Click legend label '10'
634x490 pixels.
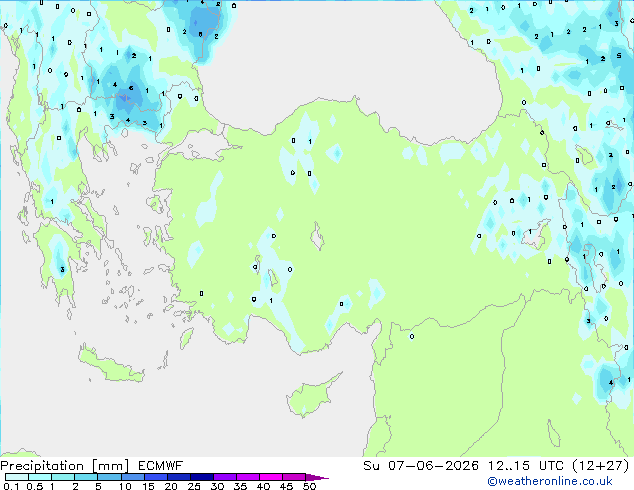125,486
